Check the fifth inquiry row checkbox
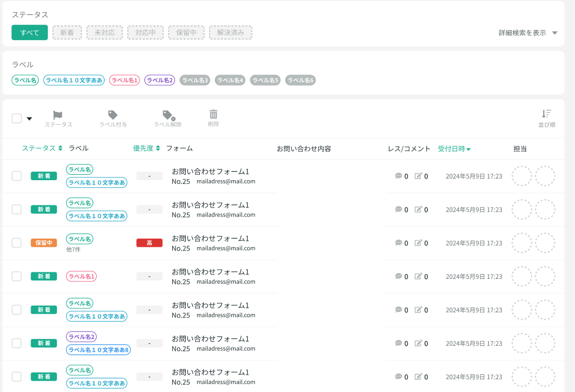The width and height of the screenshot is (575, 392). coord(17,310)
